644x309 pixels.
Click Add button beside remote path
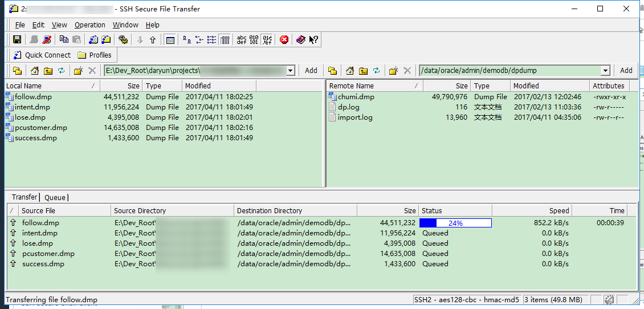626,71
